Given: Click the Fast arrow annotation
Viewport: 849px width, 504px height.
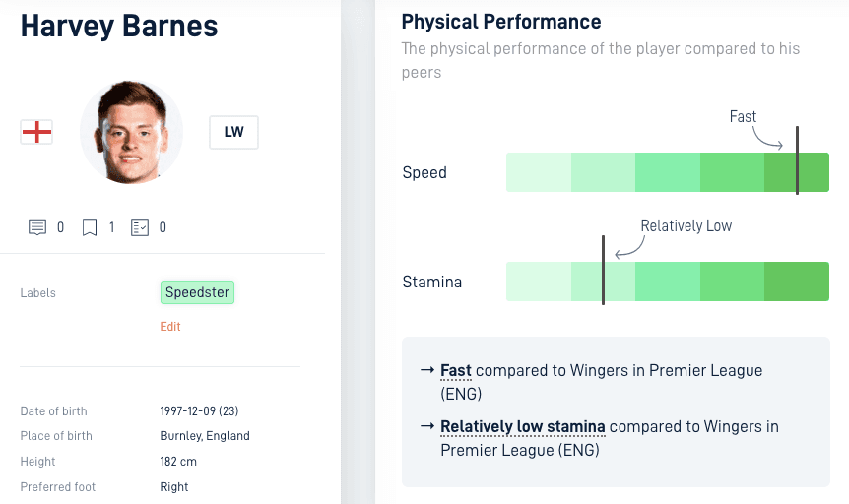Looking at the screenshot, I should pos(767,137).
